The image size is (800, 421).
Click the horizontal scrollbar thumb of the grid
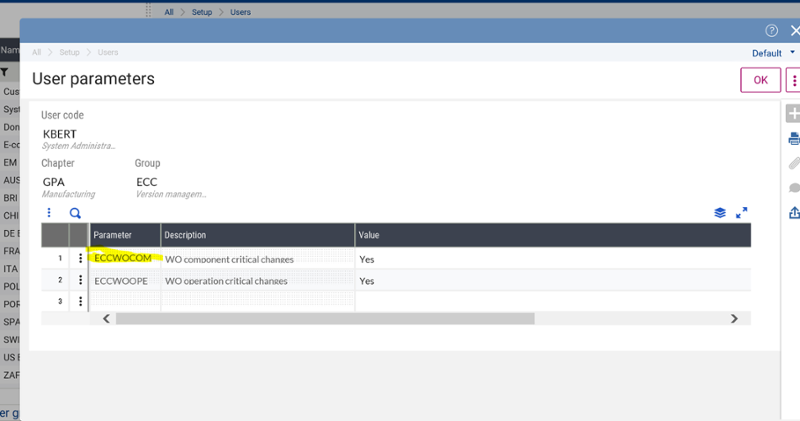[x=325, y=318]
